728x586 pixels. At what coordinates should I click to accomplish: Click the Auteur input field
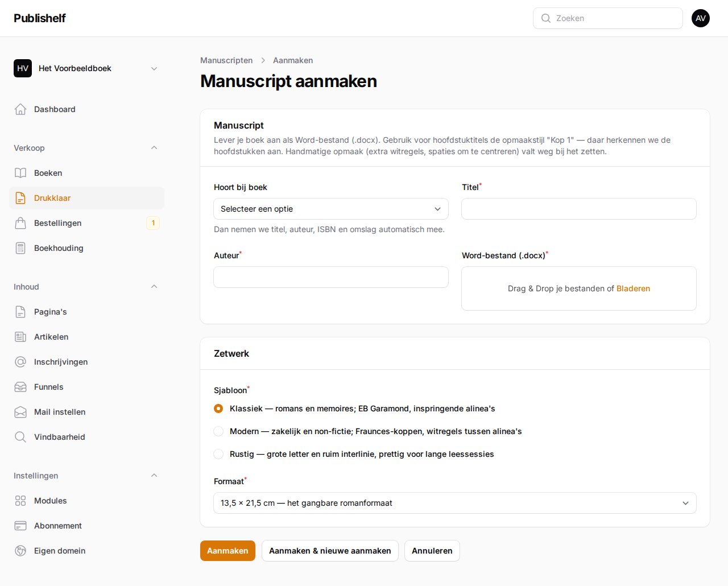tap(331, 277)
